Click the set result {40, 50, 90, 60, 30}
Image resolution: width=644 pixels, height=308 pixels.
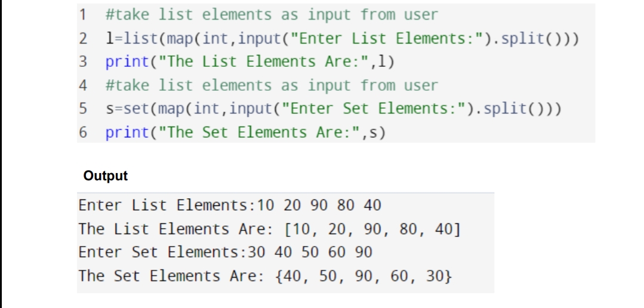pos(364,276)
